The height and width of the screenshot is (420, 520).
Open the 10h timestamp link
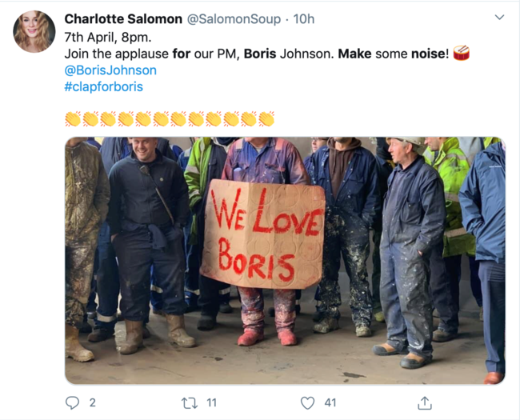(x=304, y=19)
